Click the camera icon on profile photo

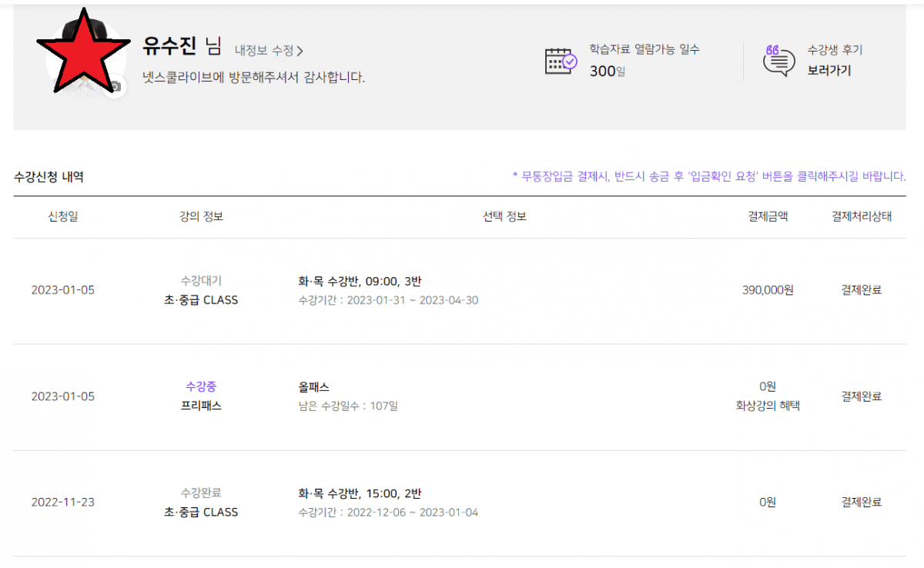[114, 87]
